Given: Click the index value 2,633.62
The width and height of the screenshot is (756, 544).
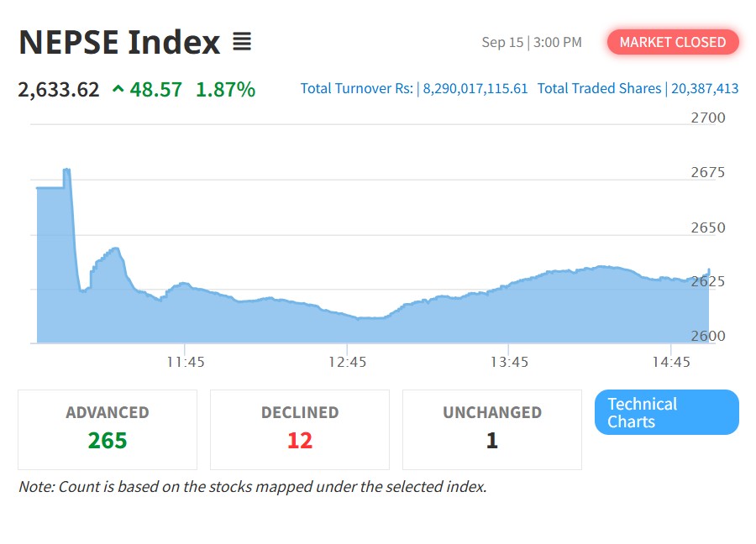Looking at the screenshot, I should click(59, 90).
